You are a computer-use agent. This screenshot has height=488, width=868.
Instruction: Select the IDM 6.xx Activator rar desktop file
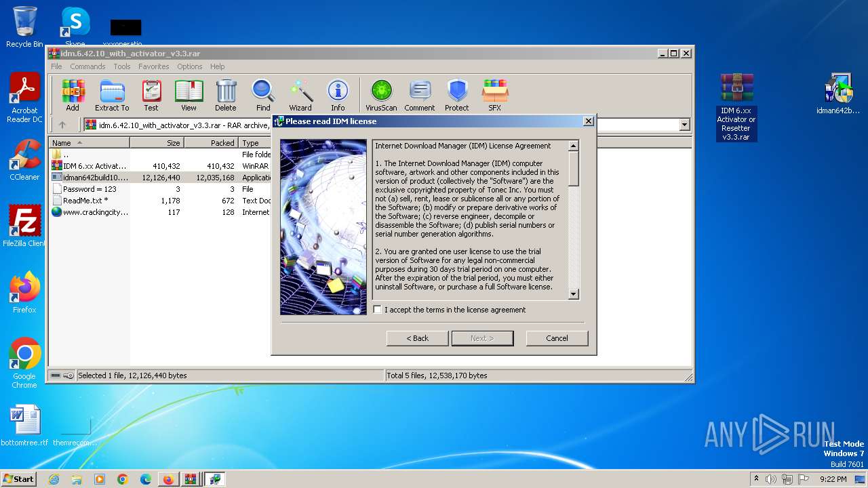(x=736, y=107)
